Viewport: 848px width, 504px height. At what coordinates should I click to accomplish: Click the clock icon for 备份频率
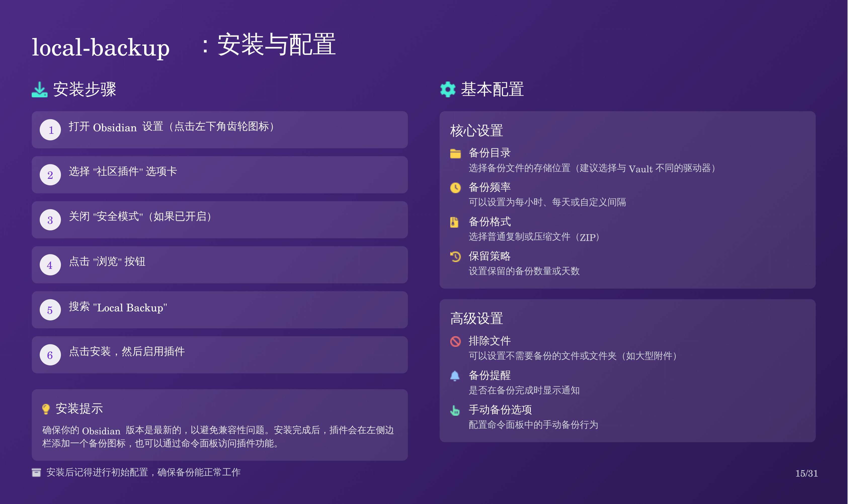[x=455, y=188]
